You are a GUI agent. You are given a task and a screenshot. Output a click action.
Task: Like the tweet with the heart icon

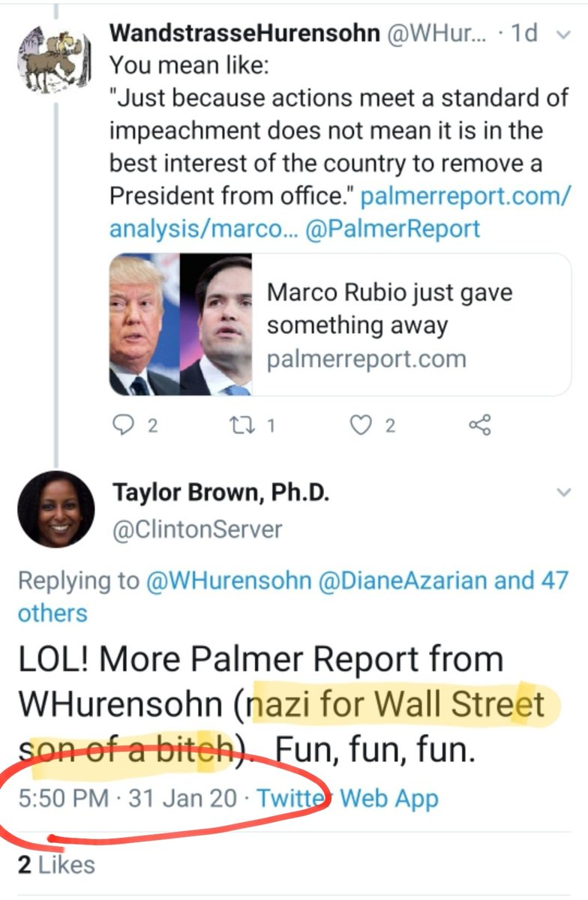[363, 426]
